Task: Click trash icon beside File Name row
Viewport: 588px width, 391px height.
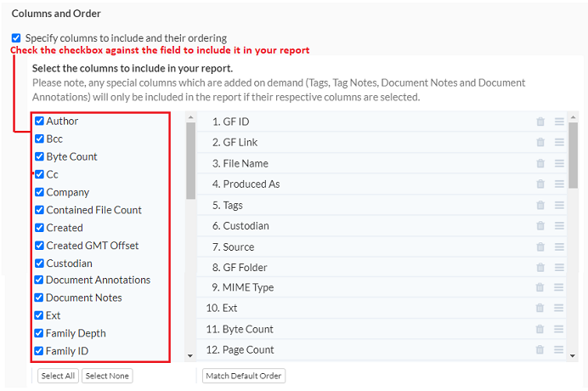Action: pos(540,163)
